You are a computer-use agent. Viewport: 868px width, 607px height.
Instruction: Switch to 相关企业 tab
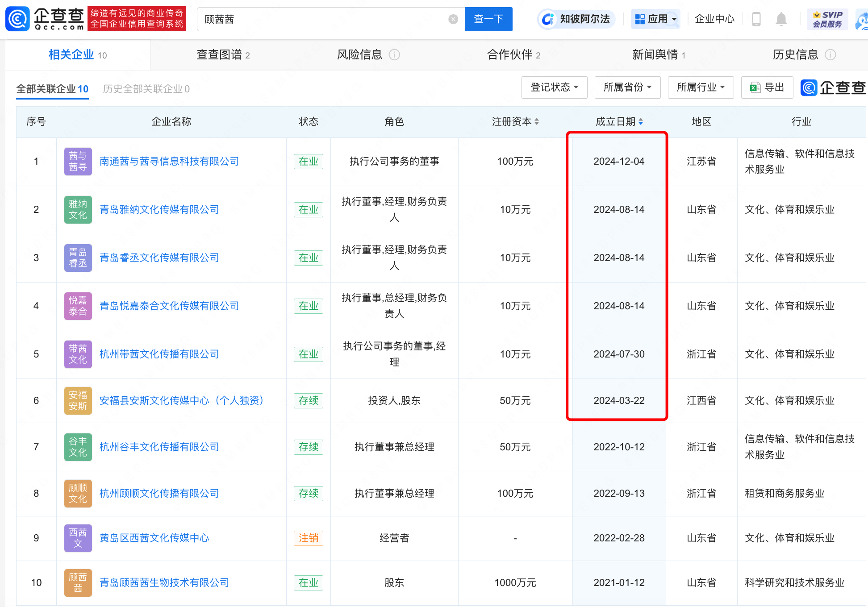(x=78, y=55)
